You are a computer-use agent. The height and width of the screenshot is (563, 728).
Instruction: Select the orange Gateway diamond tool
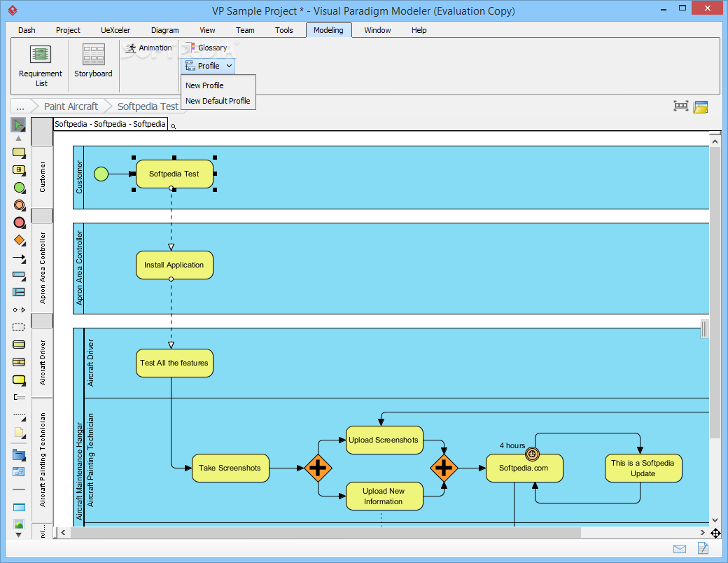tap(19, 240)
